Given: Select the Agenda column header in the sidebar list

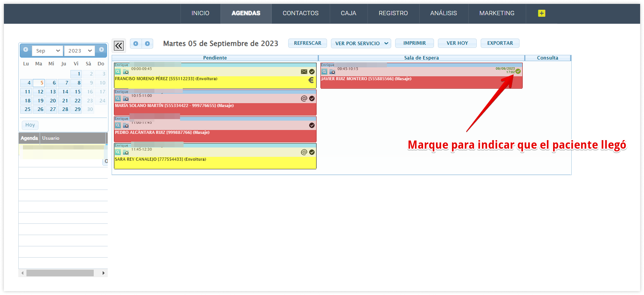Looking at the screenshot, I should pyautogui.click(x=29, y=138).
